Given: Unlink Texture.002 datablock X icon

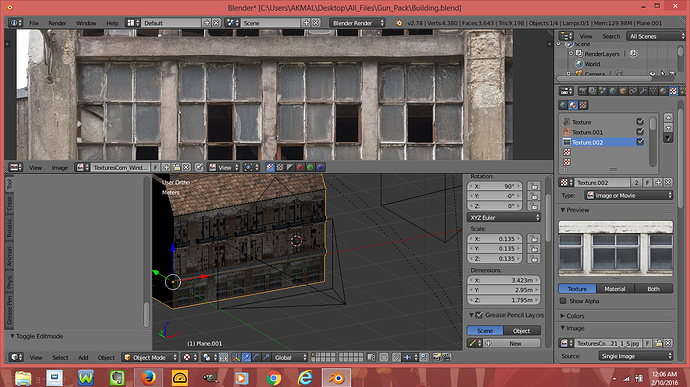Looking at the screenshot, I should (668, 182).
